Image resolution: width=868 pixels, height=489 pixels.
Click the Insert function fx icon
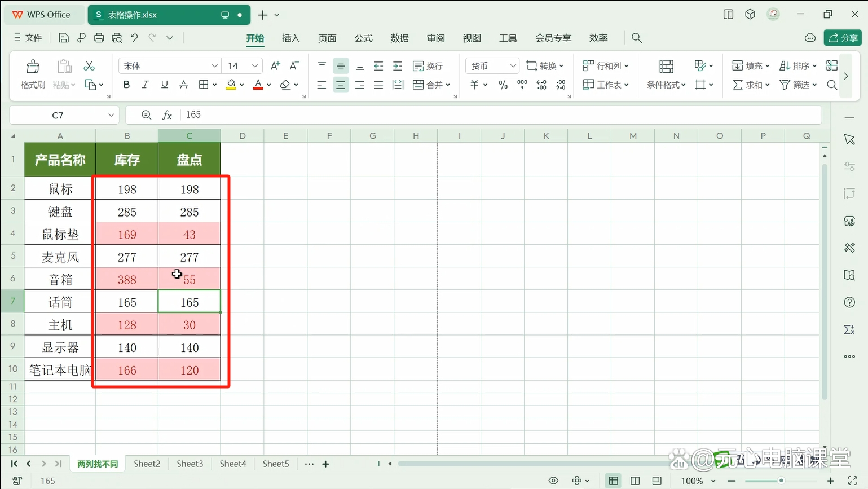(167, 115)
